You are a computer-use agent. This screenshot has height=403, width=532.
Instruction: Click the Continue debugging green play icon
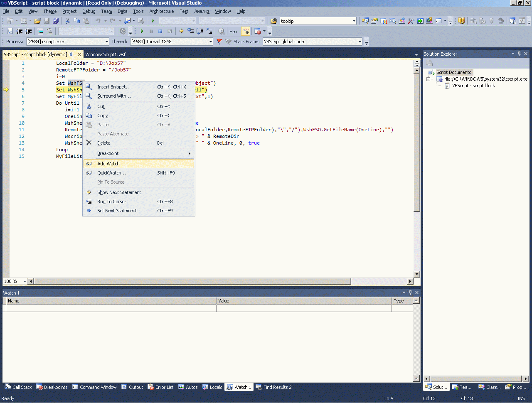coord(142,31)
